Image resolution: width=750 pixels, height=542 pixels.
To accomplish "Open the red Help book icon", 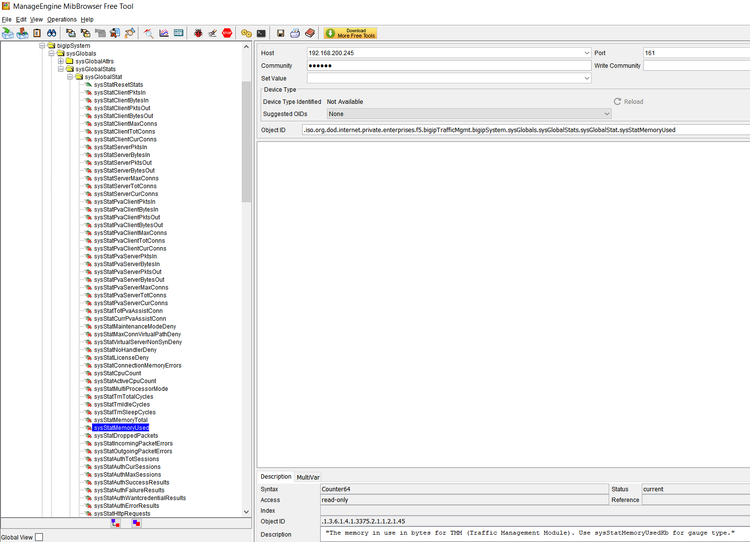I will (x=310, y=33).
